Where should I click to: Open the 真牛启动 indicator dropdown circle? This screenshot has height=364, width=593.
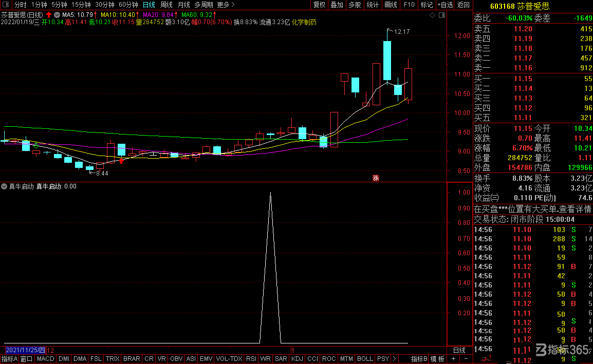click(x=4, y=186)
